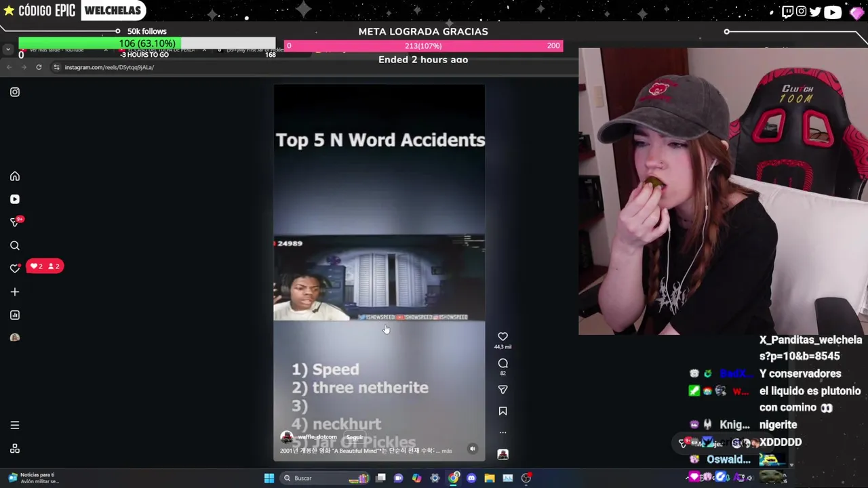Reload the page with refresh icon
This screenshot has width=868, height=488.
click(x=39, y=67)
